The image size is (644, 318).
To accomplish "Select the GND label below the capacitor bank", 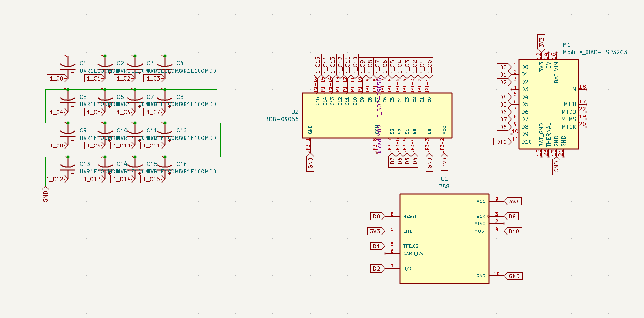I will (x=46, y=197).
